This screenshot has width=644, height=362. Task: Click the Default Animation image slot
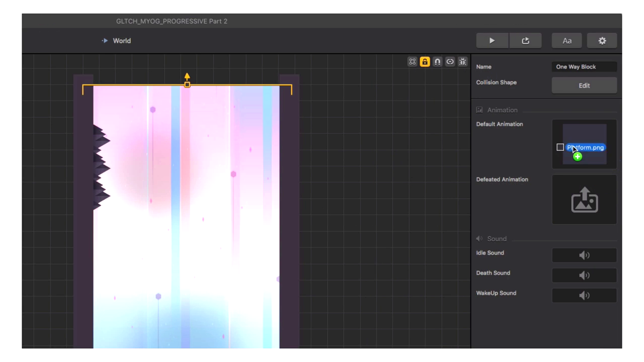click(x=584, y=144)
